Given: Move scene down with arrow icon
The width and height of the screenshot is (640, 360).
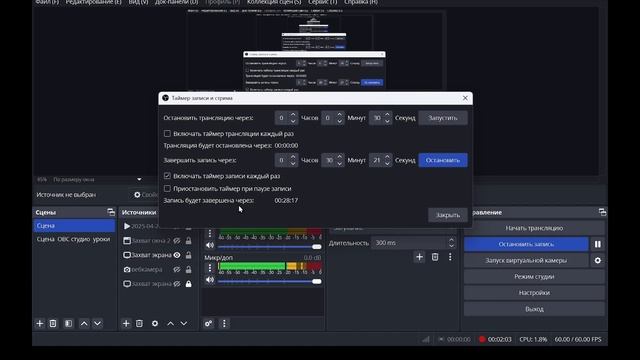Looking at the screenshot, I should (98, 323).
